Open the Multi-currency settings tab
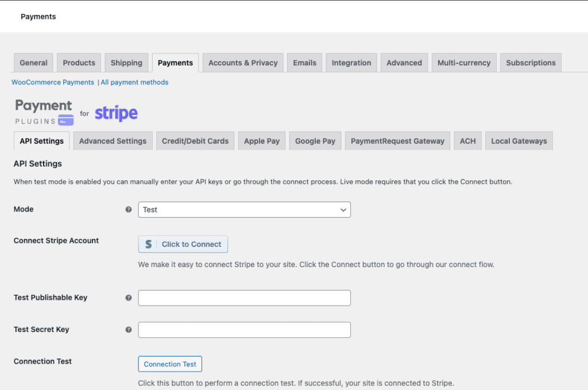 coord(464,63)
